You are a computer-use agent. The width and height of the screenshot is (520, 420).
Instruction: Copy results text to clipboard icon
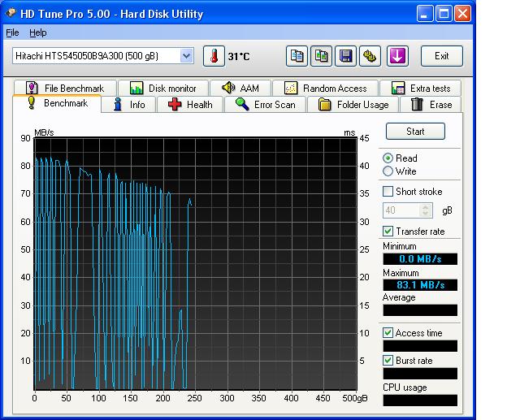click(297, 56)
